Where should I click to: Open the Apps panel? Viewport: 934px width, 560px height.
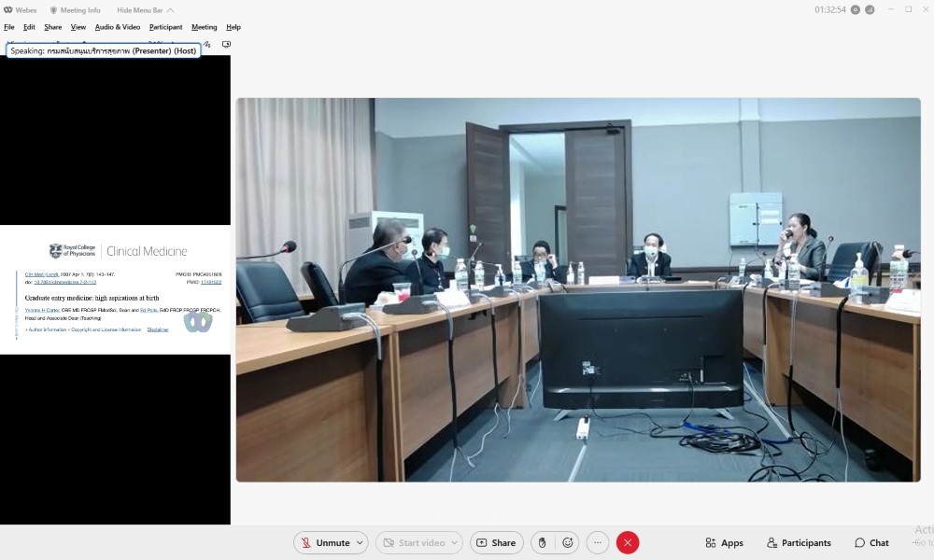coord(725,542)
